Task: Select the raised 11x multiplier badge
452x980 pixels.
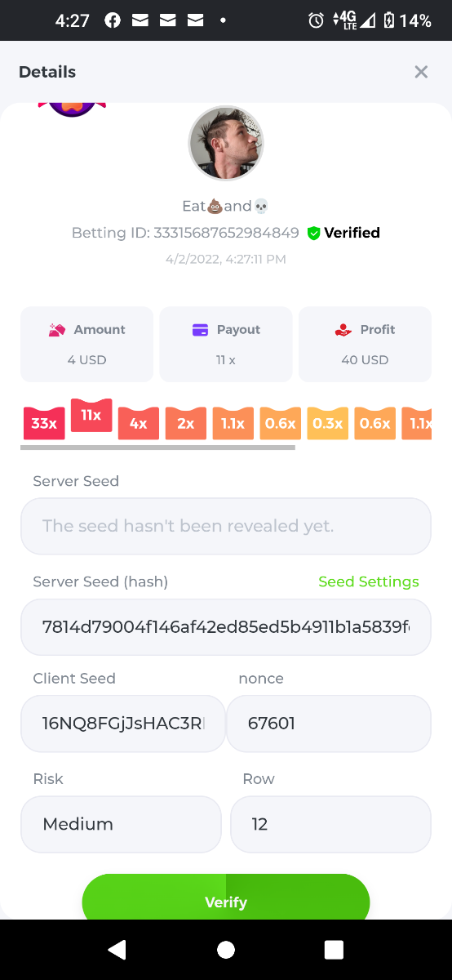Action: click(x=91, y=415)
